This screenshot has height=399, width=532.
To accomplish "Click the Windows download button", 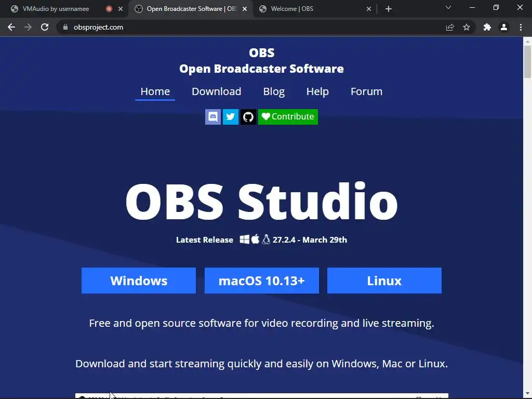I will [139, 281].
